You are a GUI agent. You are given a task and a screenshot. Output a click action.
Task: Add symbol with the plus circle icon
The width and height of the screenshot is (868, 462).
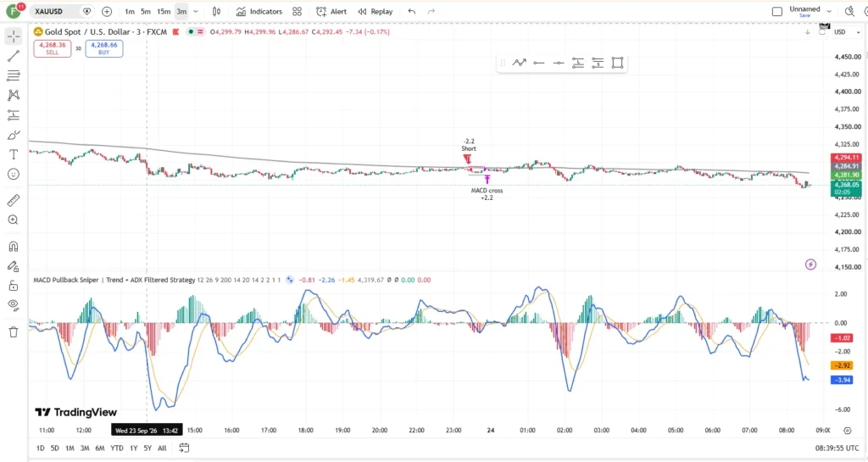107,11
